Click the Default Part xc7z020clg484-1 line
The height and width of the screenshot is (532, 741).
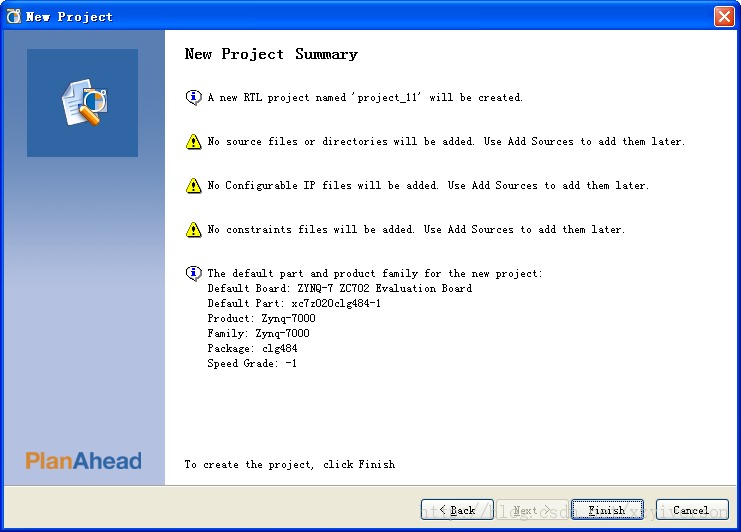pos(294,303)
